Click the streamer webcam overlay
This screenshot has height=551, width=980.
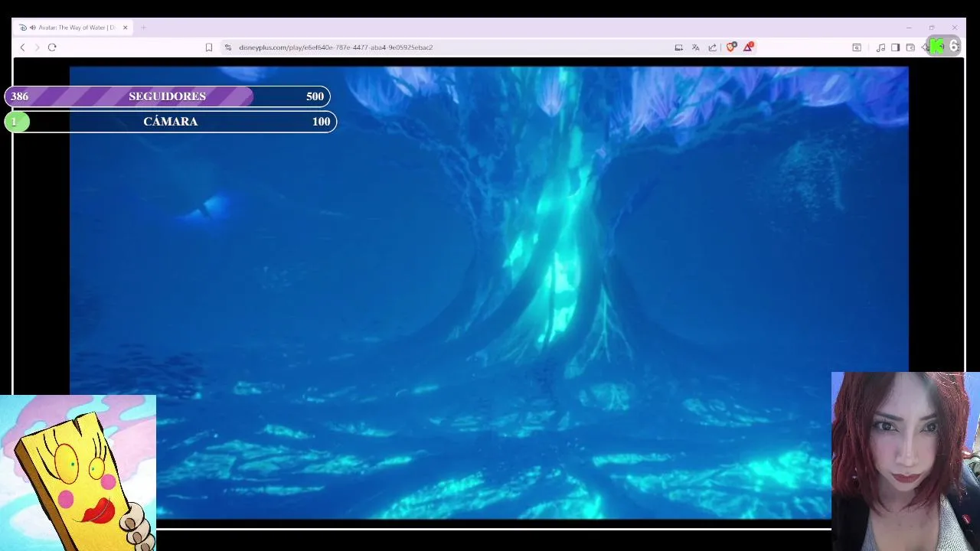pos(906,461)
